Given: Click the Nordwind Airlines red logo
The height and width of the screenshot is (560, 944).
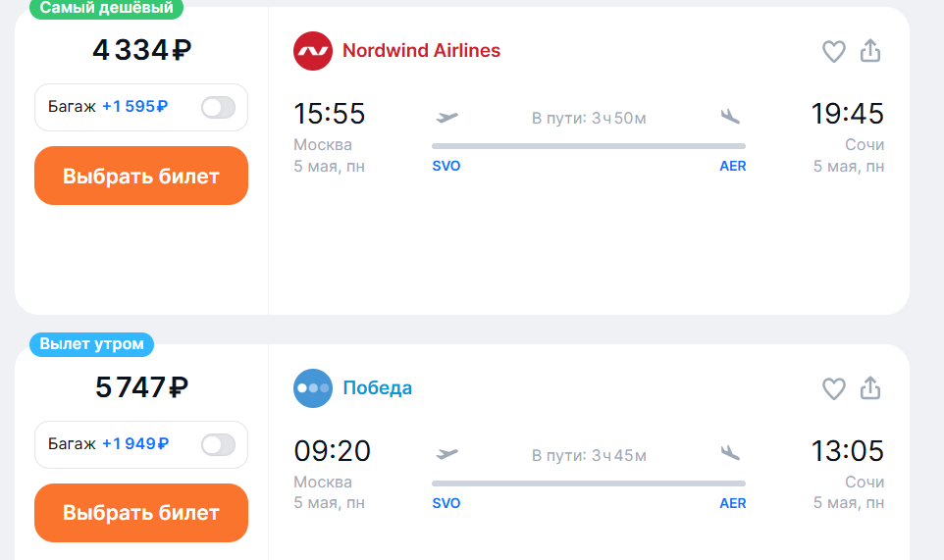Looking at the screenshot, I should (313, 51).
